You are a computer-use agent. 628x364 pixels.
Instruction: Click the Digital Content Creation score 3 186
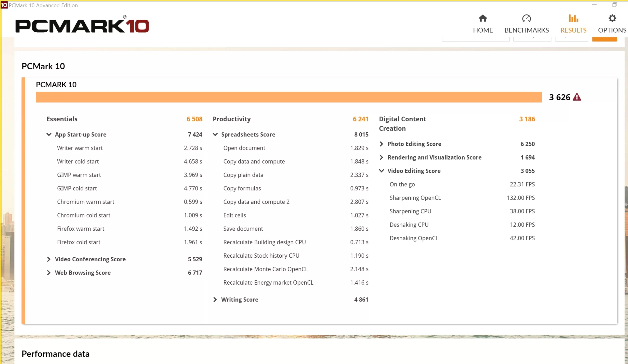527,119
